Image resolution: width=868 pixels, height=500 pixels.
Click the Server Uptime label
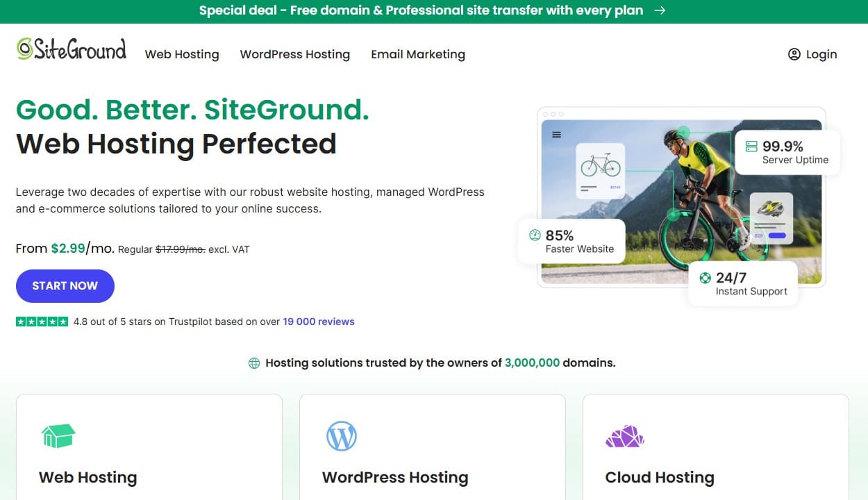coord(795,160)
